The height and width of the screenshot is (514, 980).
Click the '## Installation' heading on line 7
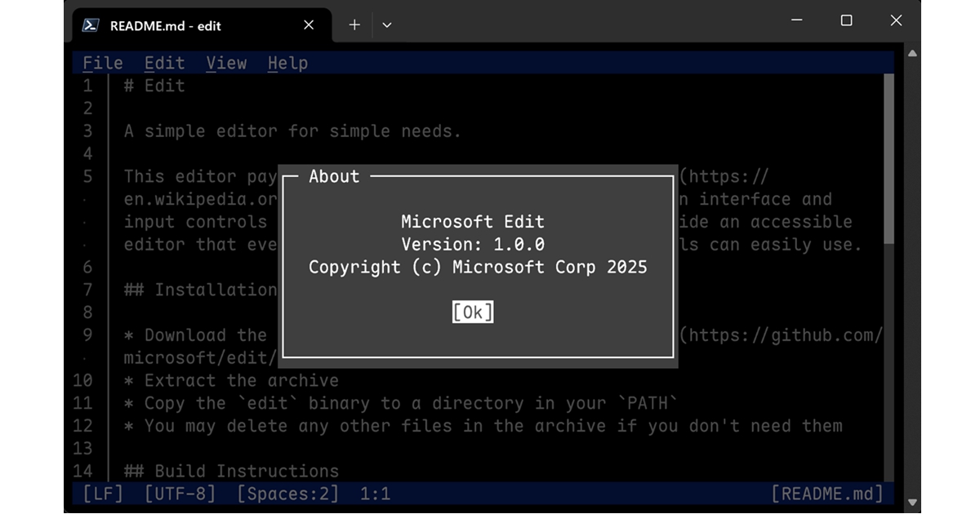(200, 290)
